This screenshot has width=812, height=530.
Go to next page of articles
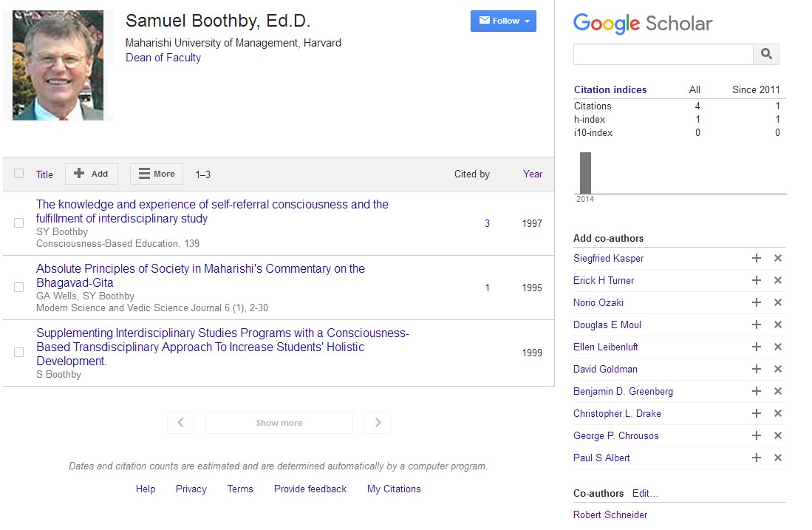[x=378, y=423]
